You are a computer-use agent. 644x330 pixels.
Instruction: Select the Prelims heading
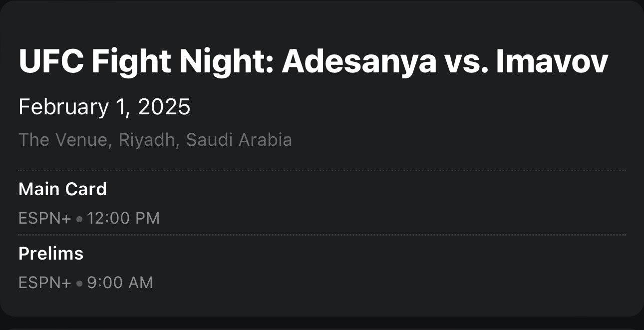pyautogui.click(x=51, y=254)
